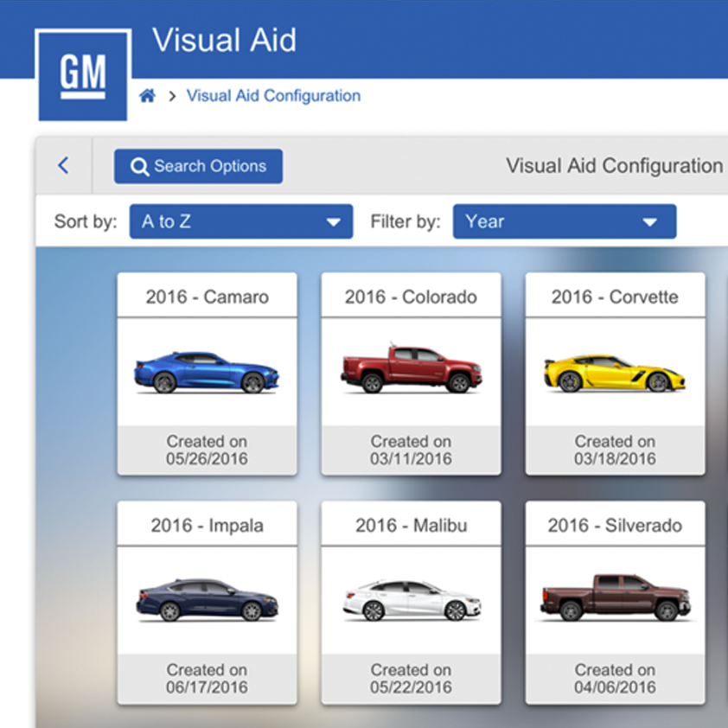728x728 pixels.
Task: Click the magnifier icon in Search Options
Action: [140, 167]
